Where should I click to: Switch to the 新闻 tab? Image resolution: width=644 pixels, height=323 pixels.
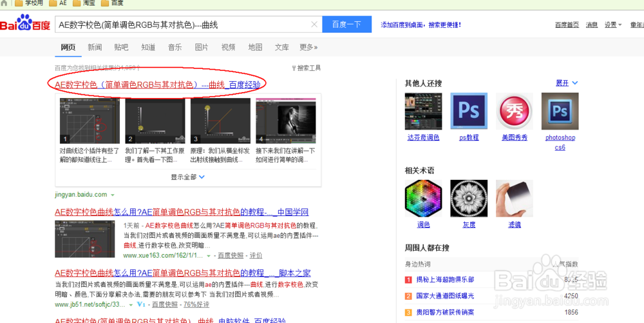(x=95, y=47)
